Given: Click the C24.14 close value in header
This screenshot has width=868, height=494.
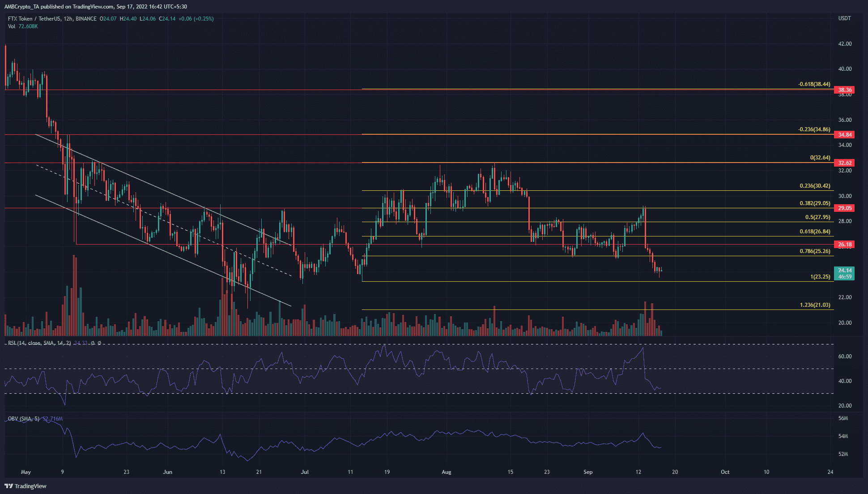Looking at the screenshot, I should point(167,19).
